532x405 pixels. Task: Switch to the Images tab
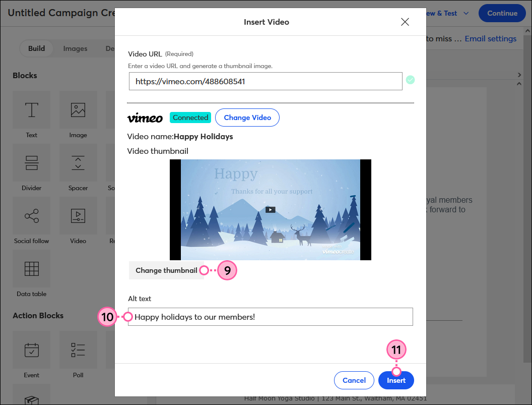[75, 48]
